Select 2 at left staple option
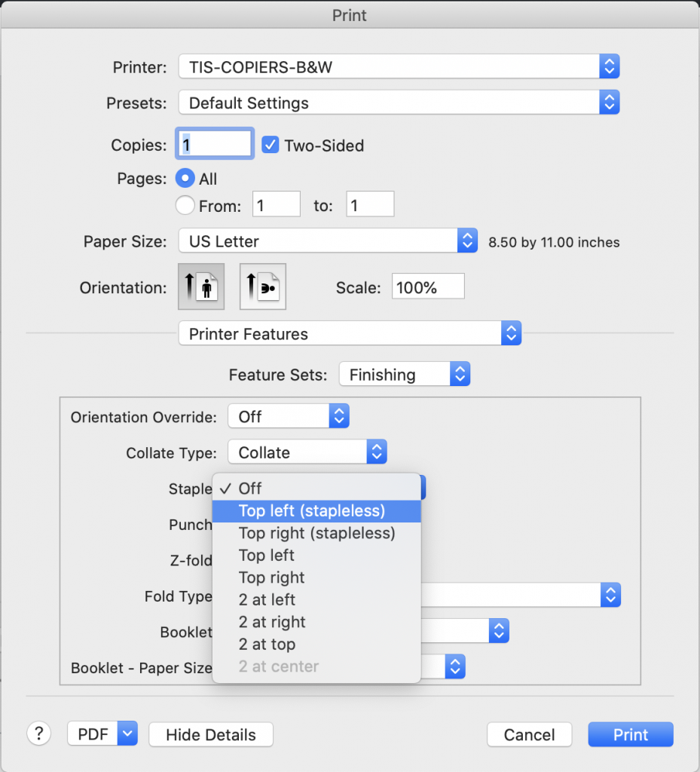700x772 pixels. click(267, 600)
